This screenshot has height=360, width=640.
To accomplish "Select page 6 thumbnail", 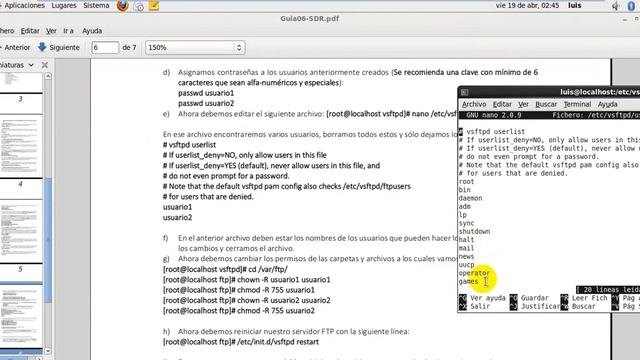I will (20, 317).
